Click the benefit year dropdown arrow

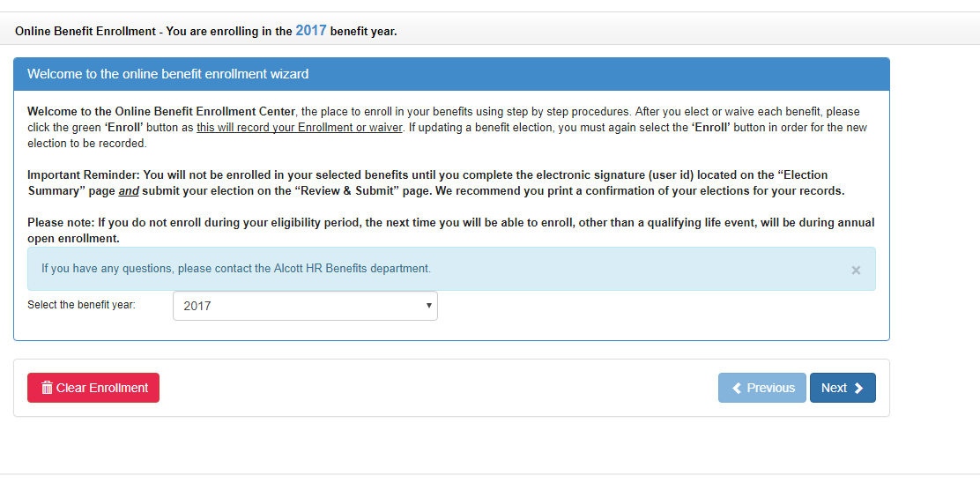(428, 306)
